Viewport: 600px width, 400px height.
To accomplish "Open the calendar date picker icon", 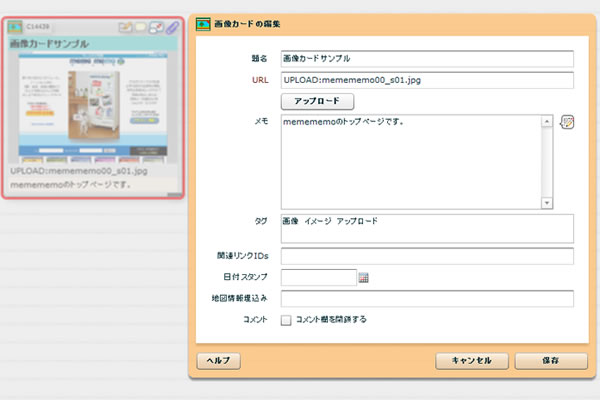I will pyautogui.click(x=364, y=277).
